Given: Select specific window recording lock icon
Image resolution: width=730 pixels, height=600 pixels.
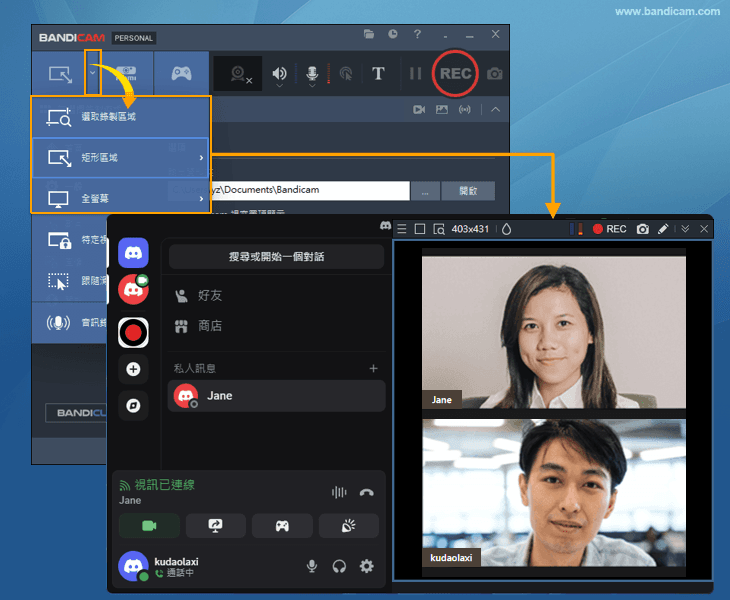Looking at the screenshot, I should [59, 240].
